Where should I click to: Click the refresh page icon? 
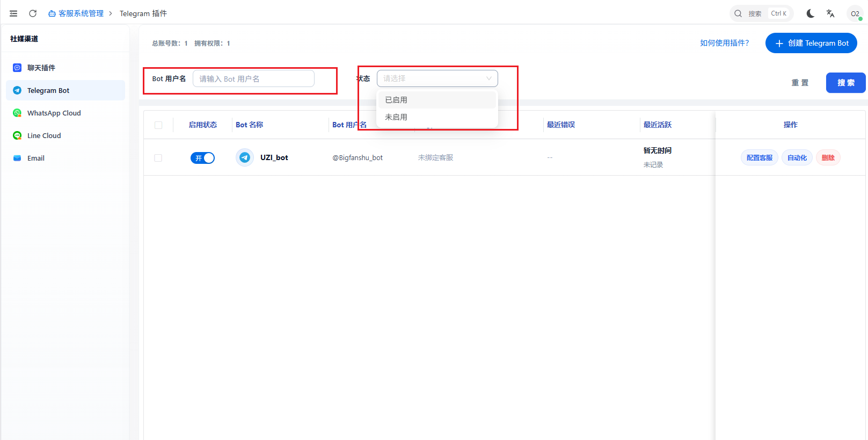coord(33,13)
